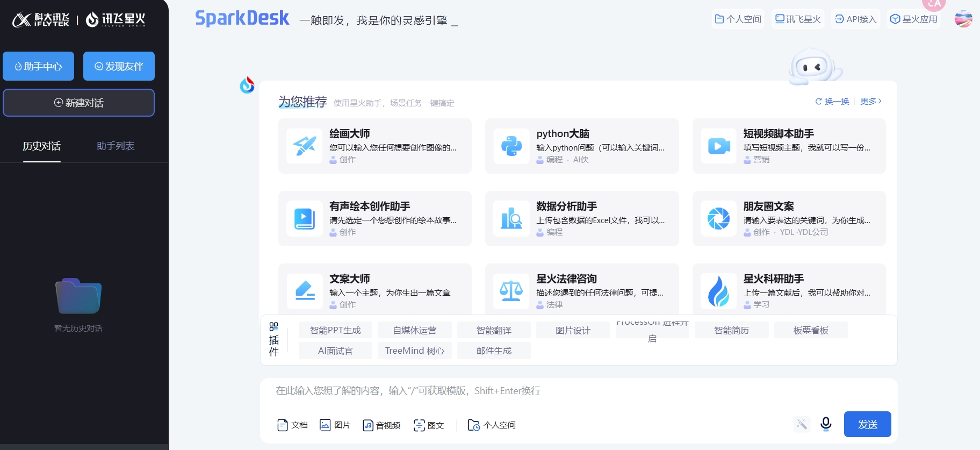The height and width of the screenshot is (450, 980).
Task: Click the empty history folder image
Action: 78,296
